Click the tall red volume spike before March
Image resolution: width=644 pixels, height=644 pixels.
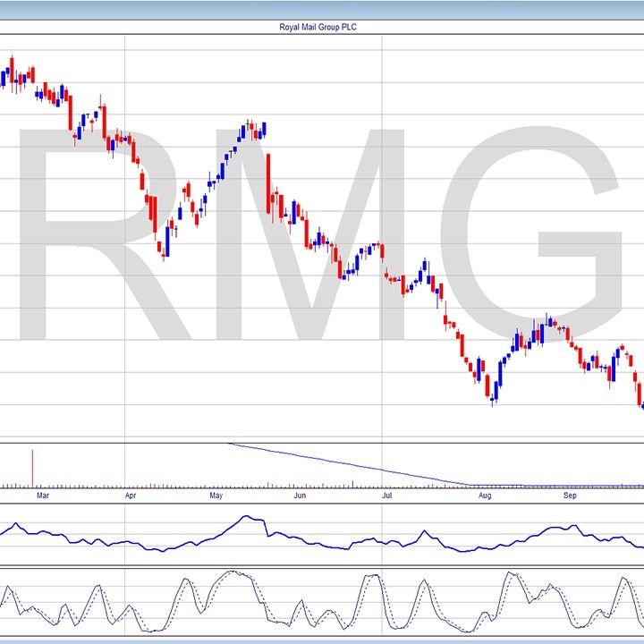coord(32,467)
